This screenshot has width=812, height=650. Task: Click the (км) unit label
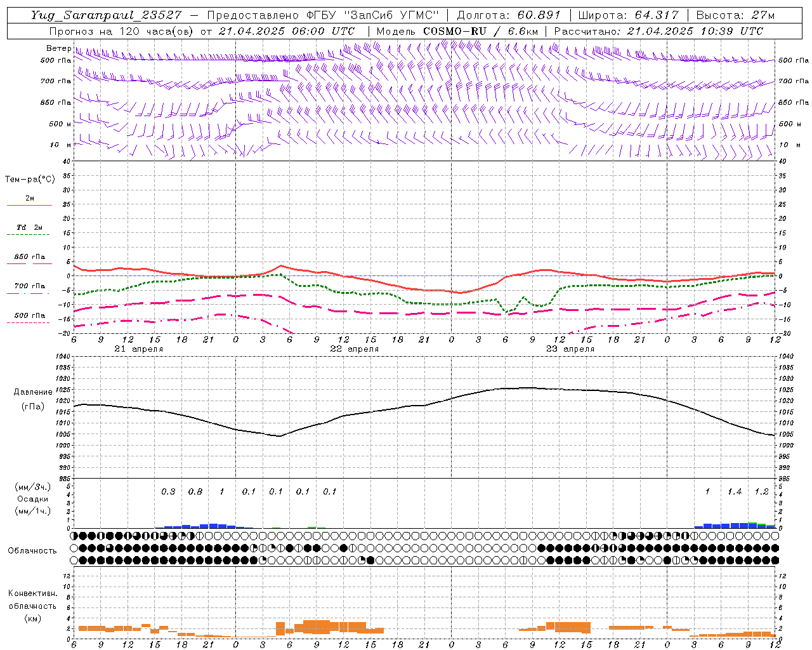pos(32,618)
